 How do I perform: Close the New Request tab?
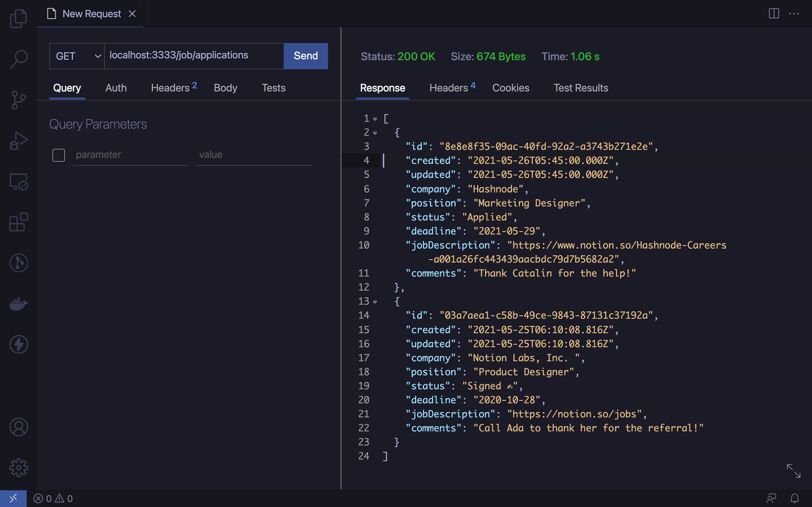coord(132,14)
